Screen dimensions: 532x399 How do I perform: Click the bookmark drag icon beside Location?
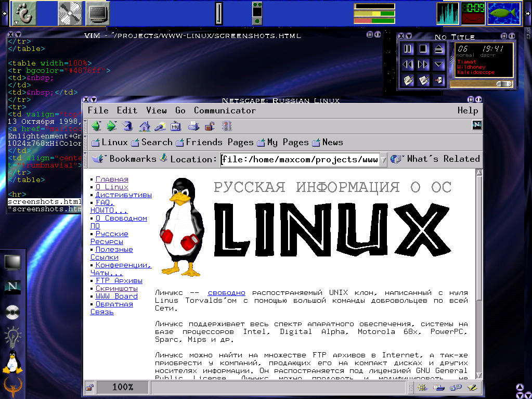coord(163,158)
